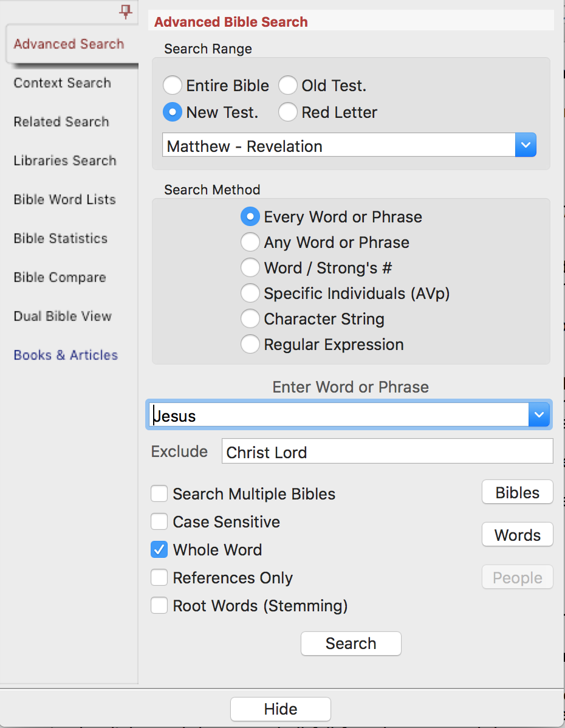Choose Regular Expression method
The image size is (565, 728).
[250, 345]
